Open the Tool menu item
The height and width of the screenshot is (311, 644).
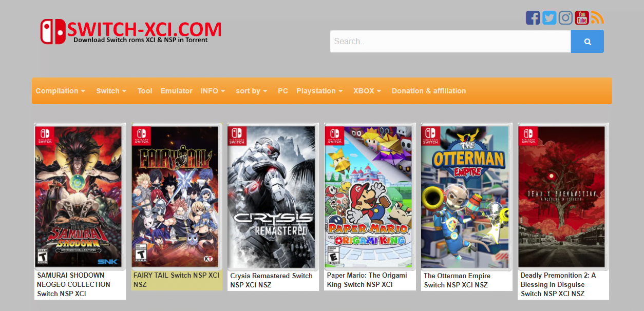coord(145,91)
